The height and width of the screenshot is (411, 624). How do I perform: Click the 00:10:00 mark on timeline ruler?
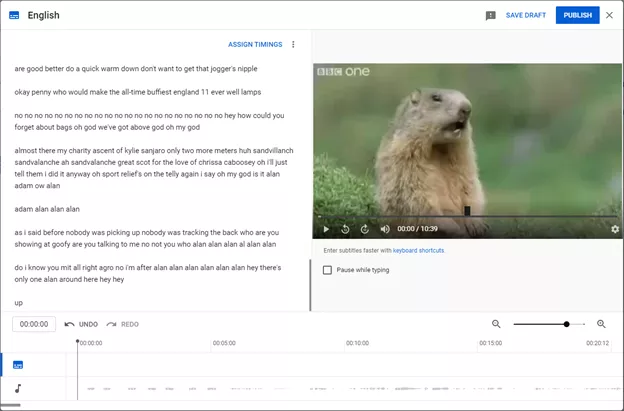pyautogui.click(x=357, y=343)
